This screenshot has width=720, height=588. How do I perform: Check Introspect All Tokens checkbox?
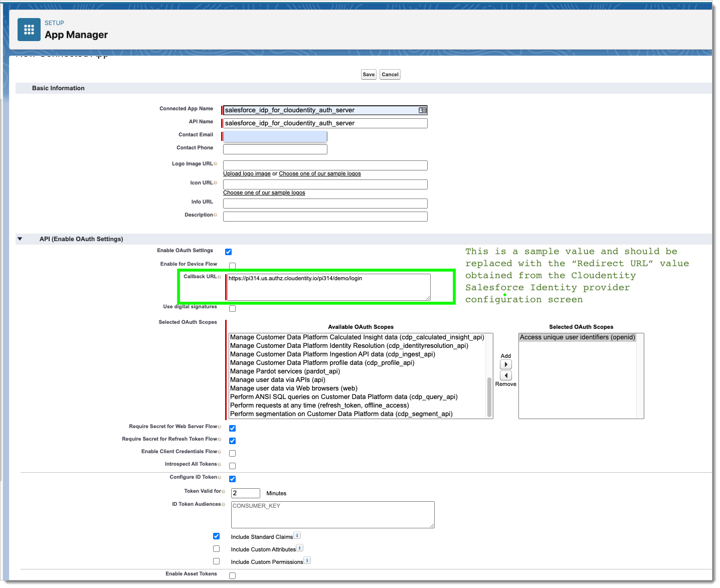233,466
